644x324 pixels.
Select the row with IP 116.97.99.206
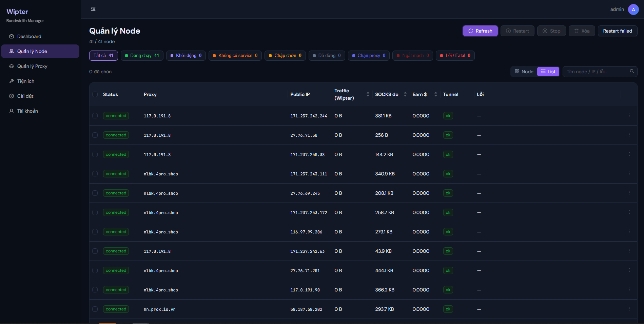click(x=95, y=232)
